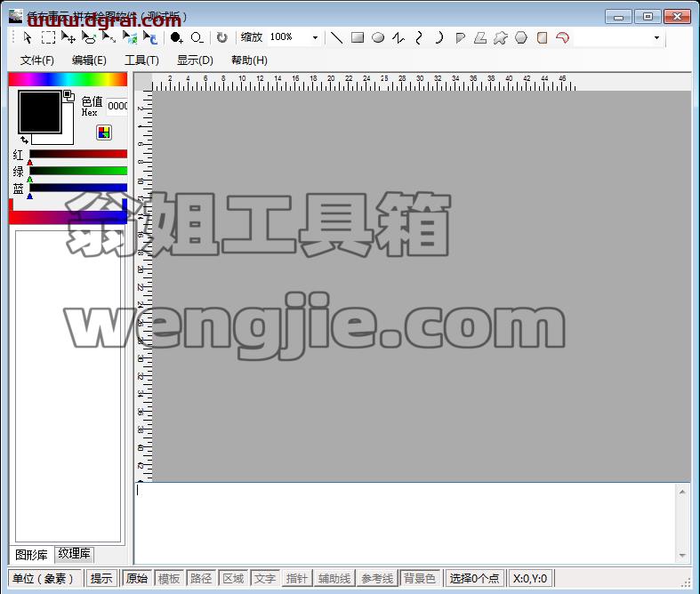
Task: Click inside the bottom text input area
Action: point(406,523)
